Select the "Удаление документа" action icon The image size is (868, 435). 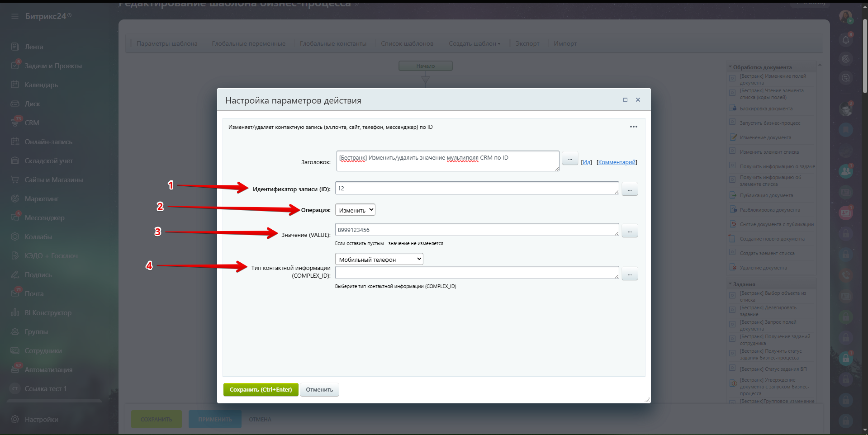coord(733,267)
